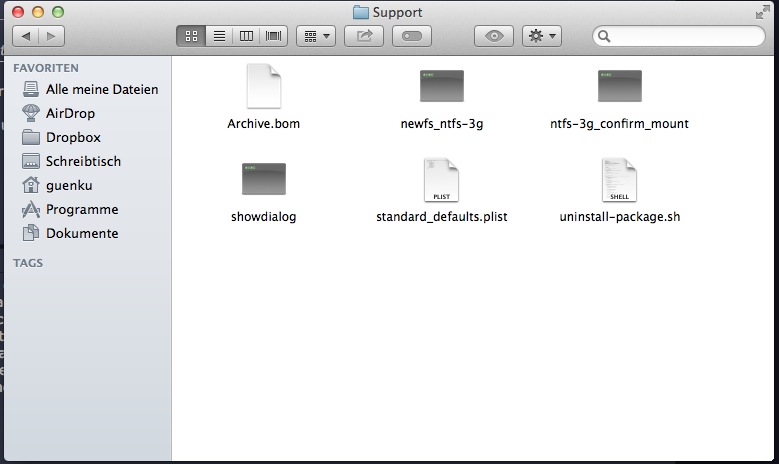The width and height of the screenshot is (779, 464).
Task: Switch to column view mode
Action: pos(246,36)
